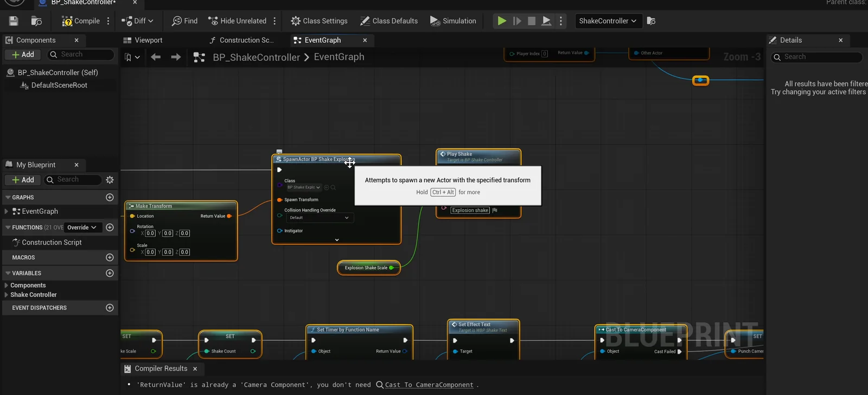Add a new event dispatcher

point(110,308)
